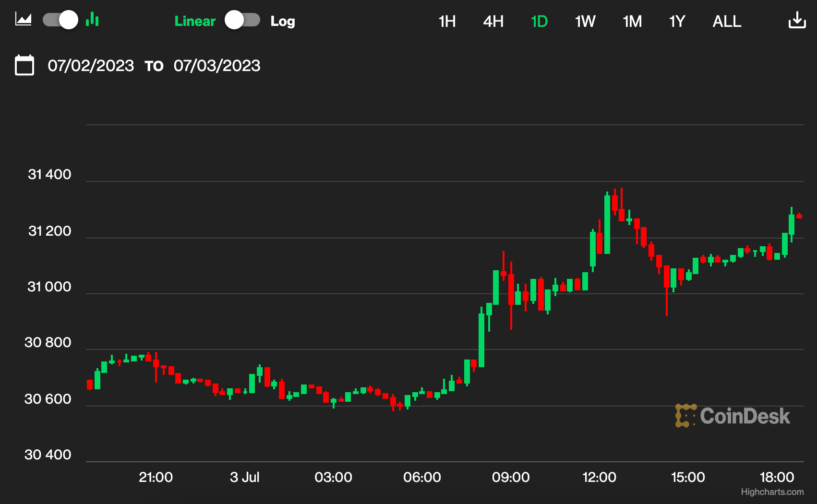
Task: Edit the start date 07/02/2023
Action: click(91, 66)
